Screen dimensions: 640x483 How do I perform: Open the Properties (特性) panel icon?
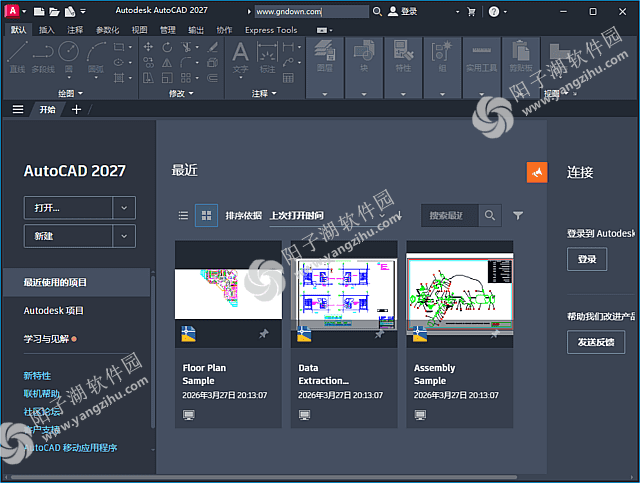403,56
